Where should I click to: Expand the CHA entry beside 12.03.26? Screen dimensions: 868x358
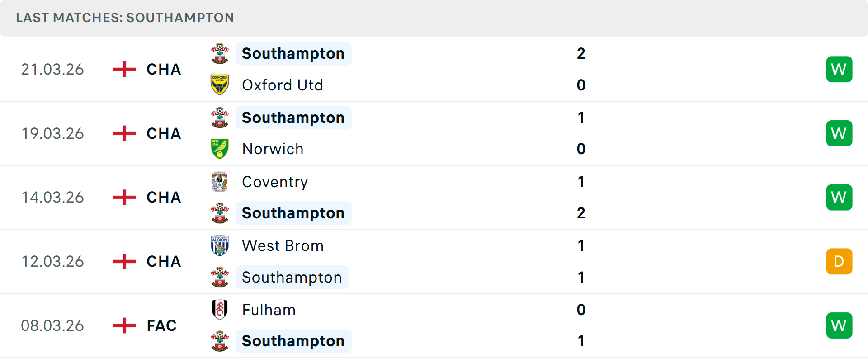163,261
